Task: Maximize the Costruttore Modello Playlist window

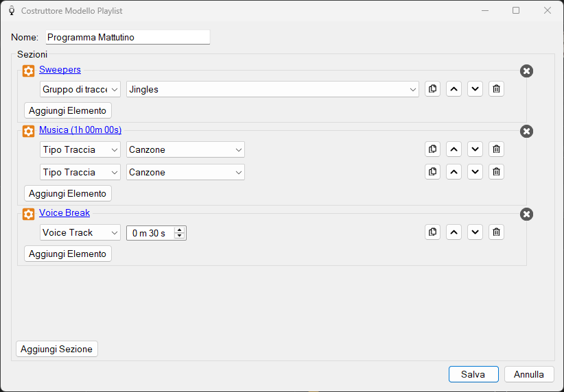Action: pyautogui.click(x=516, y=10)
